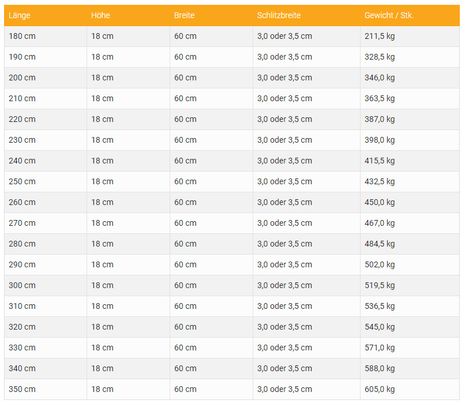Viewport: 465px width, 406px height.
Task: Select the Gewicht / Stk. header
Action: point(389,15)
